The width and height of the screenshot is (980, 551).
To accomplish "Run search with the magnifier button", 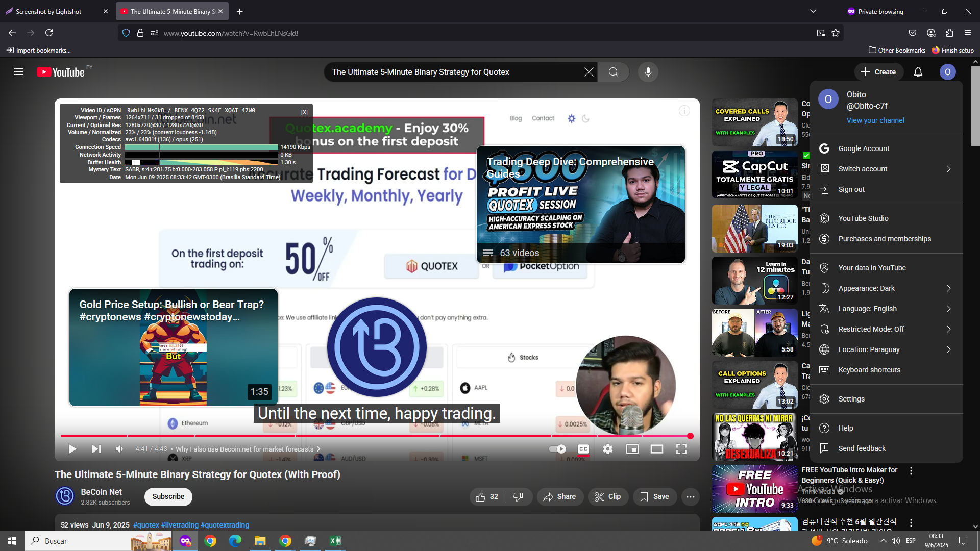I will 614,72.
